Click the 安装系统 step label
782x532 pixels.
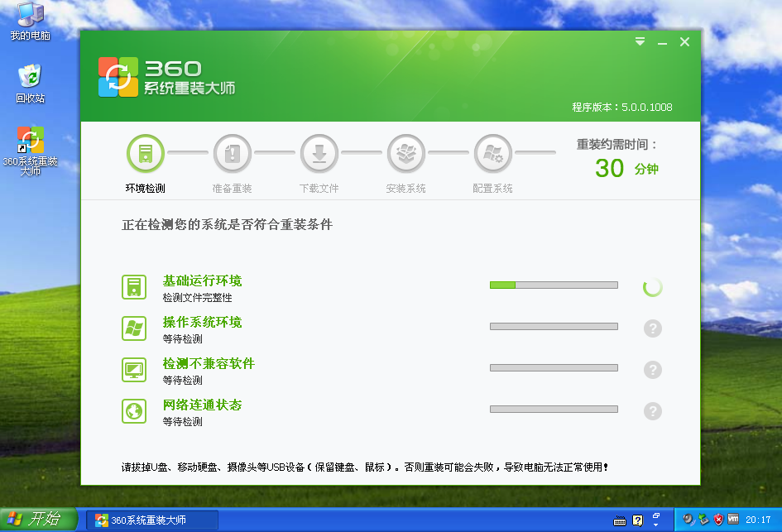pyautogui.click(x=405, y=189)
